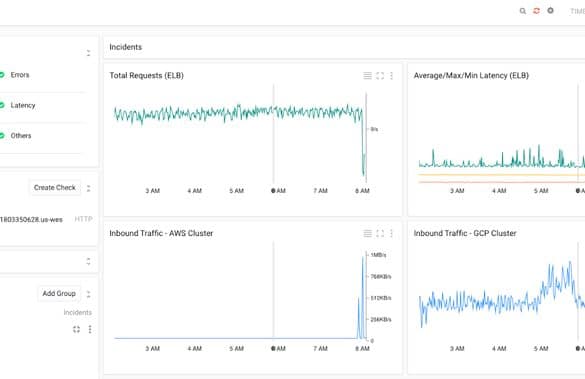585x379 pixels.
Task: Select the Errors status row
Action: pyautogui.click(x=44, y=75)
